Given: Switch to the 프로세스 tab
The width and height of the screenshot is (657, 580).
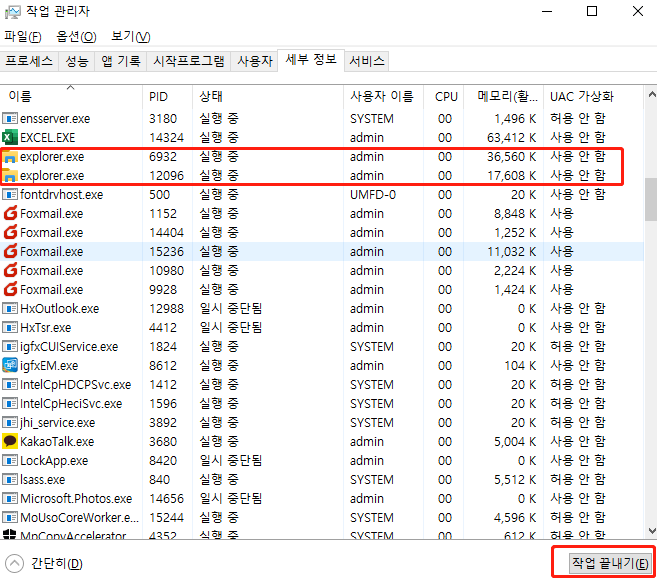Looking at the screenshot, I should click(29, 61).
